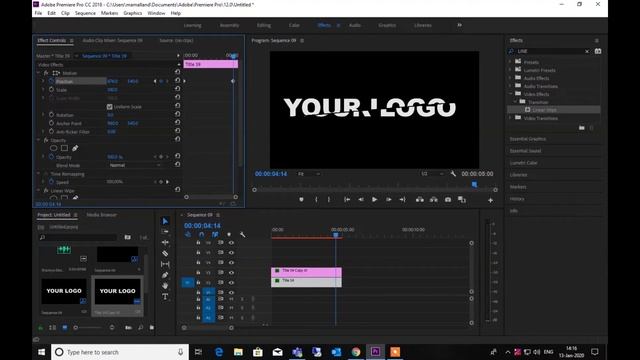Viewport: 640px width, 360px height.
Task: Click Mark In in Program monitor
Action: point(316,200)
